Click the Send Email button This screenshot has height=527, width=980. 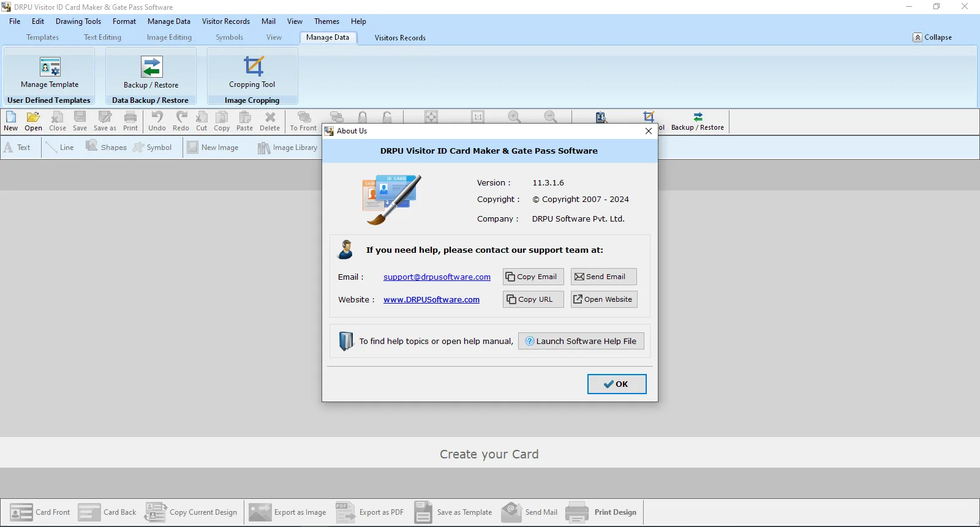point(604,277)
